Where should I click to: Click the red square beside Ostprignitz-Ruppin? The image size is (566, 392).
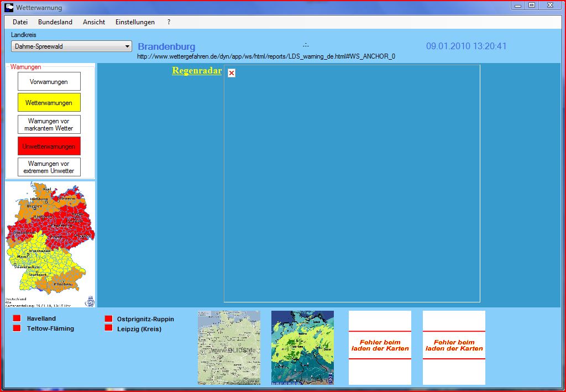click(x=108, y=319)
